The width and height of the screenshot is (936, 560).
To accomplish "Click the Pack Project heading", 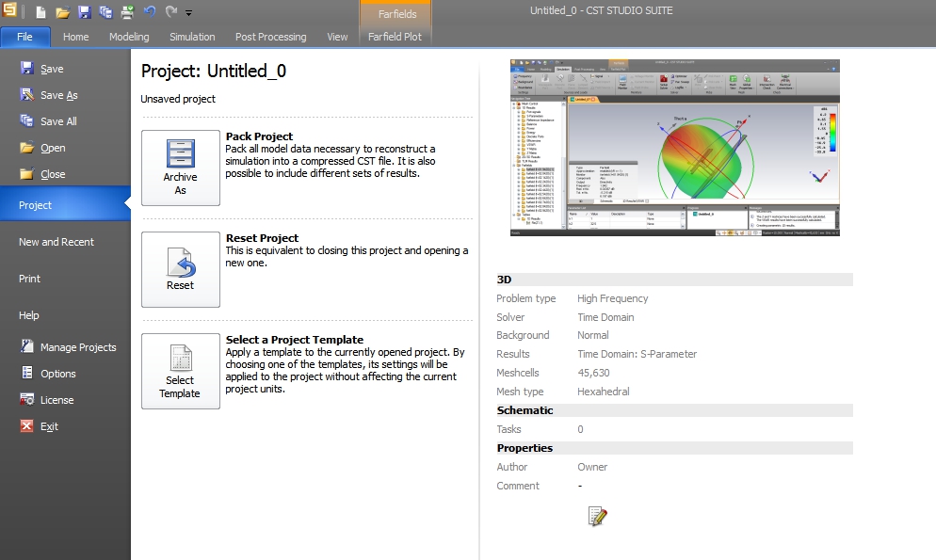I will pyautogui.click(x=259, y=136).
